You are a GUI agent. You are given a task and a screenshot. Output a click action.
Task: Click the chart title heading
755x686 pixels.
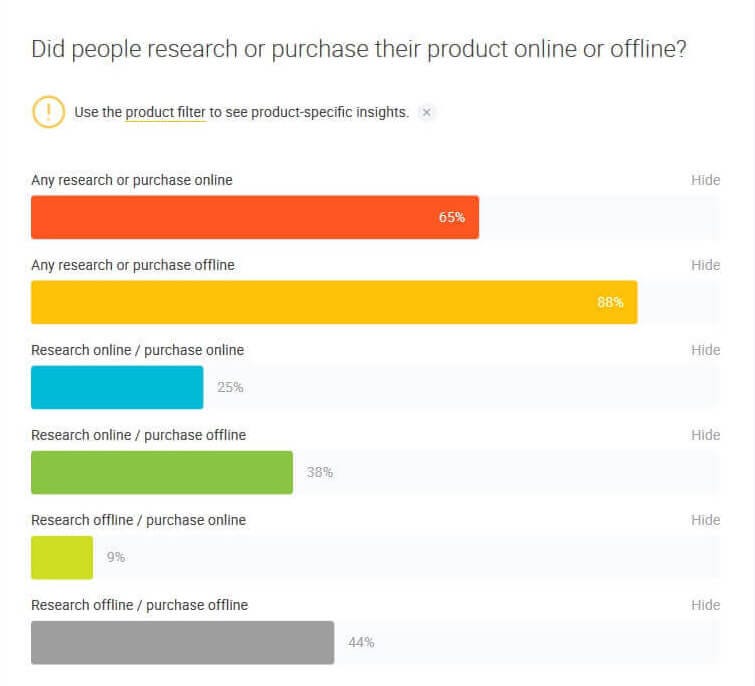(x=359, y=50)
